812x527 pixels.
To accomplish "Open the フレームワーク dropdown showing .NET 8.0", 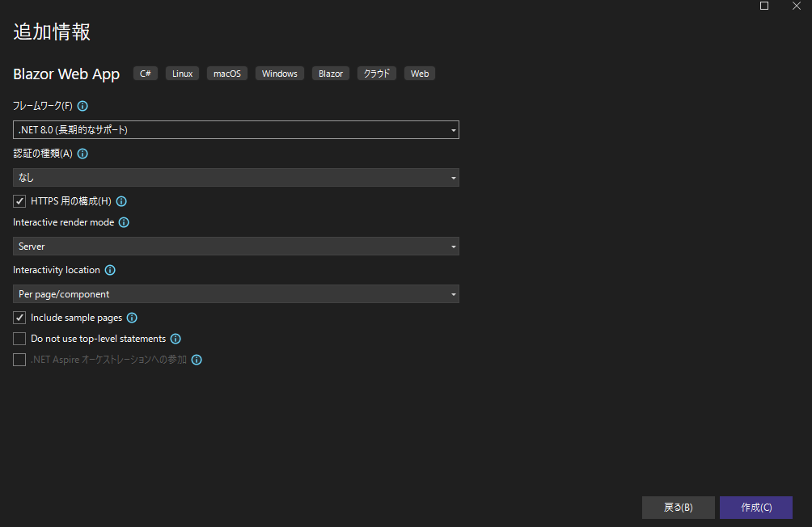I will coord(235,130).
